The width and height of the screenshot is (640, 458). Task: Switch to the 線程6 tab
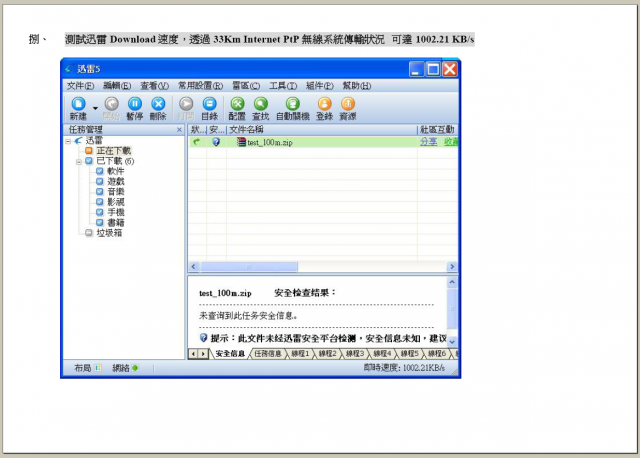pyautogui.click(x=437, y=354)
